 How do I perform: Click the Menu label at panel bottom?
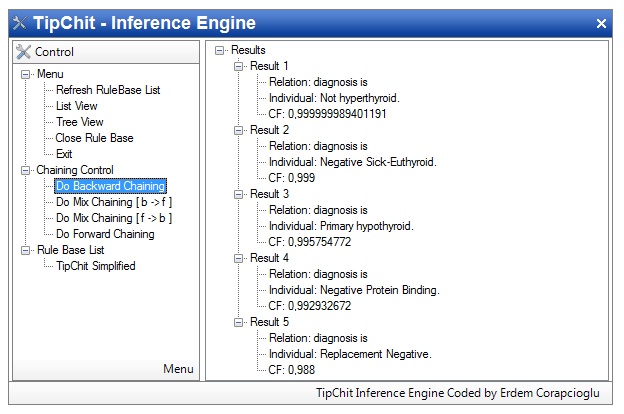click(178, 369)
